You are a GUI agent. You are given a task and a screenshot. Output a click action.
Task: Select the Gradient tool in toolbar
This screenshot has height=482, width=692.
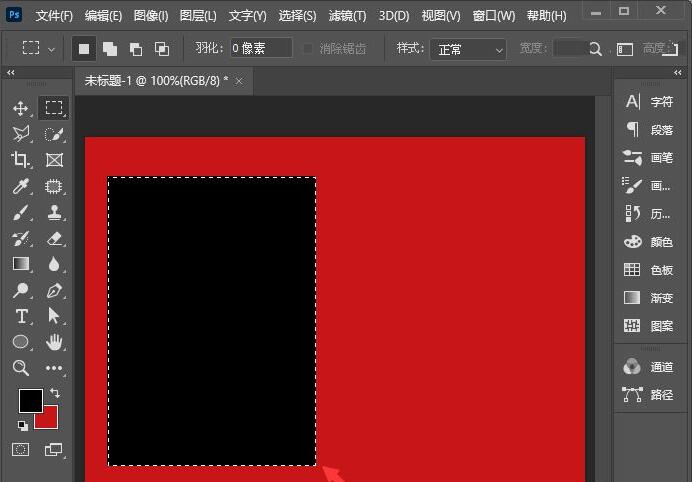coord(21,264)
